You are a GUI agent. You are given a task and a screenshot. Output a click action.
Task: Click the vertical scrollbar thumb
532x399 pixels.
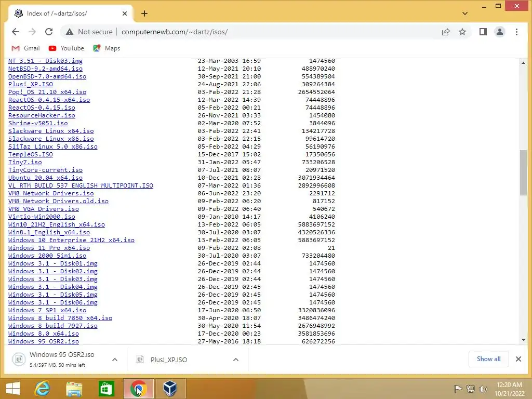[x=523, y=172]
